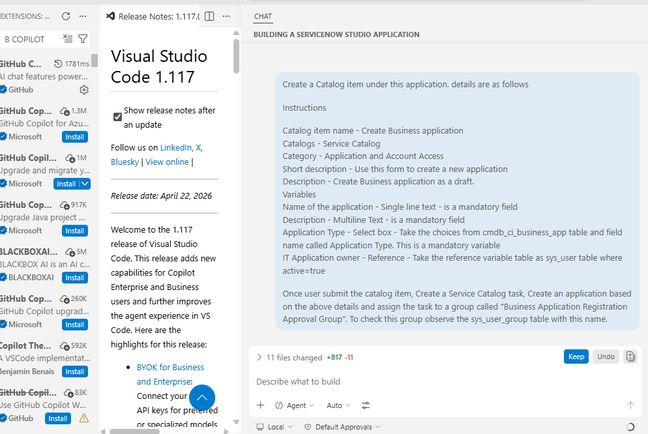The width and height of the screenshot is (648, 434).
Task: Clear the extensions search results
Action: (x=67, y=39)
